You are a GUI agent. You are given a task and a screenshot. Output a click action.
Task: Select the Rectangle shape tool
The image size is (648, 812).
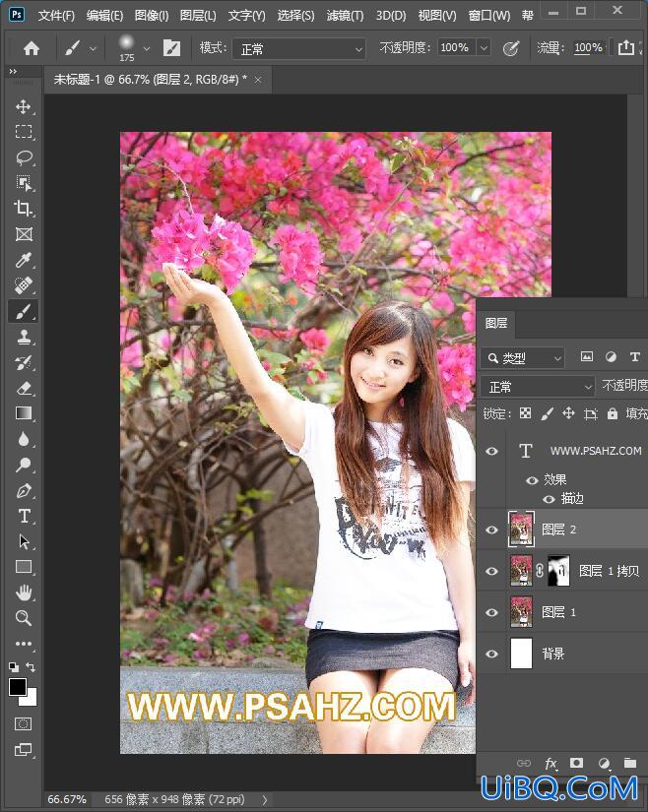click(x=24, y=567)
